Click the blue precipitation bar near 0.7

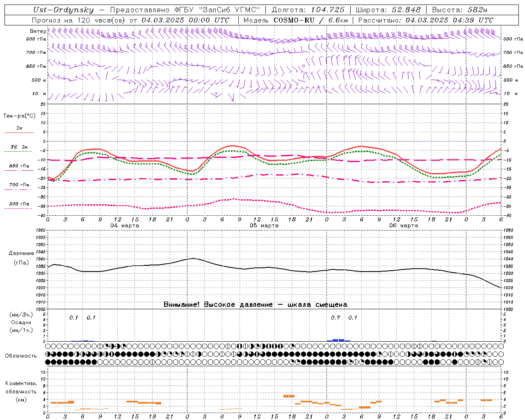point(338,340)
